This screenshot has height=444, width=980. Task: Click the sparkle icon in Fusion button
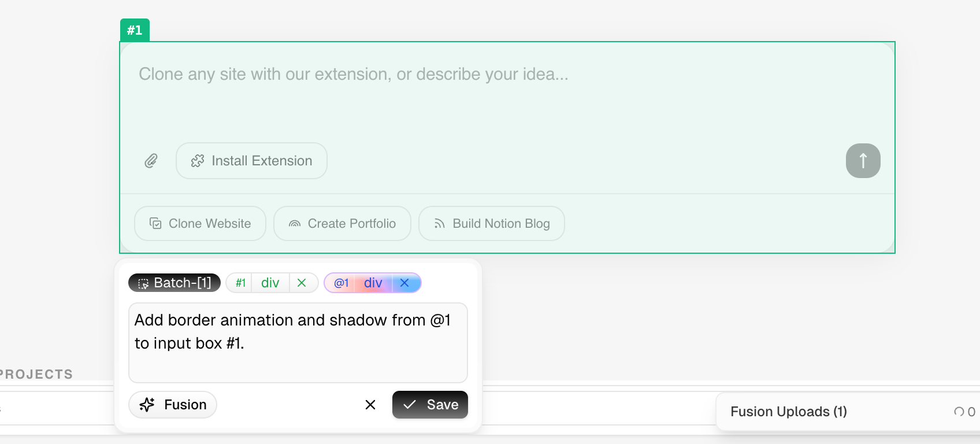click(x=147, y=405)
